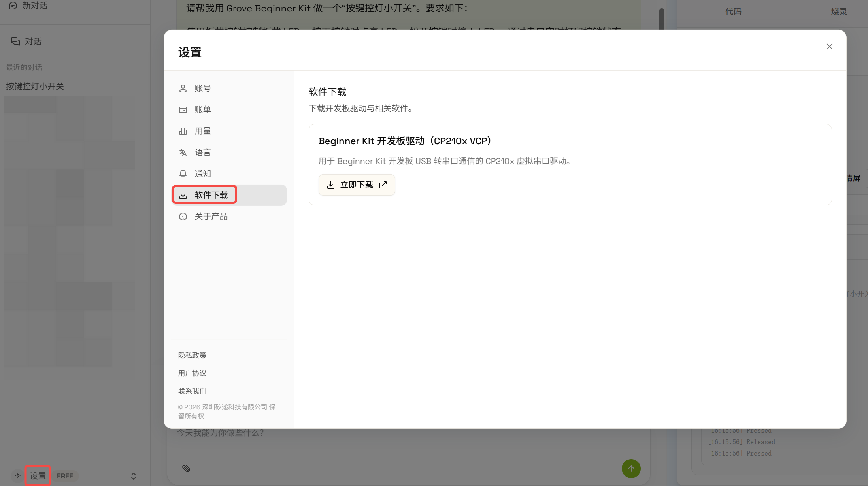Open the 隐私政策 link
The image size is (868, 486).
point(192,355)
